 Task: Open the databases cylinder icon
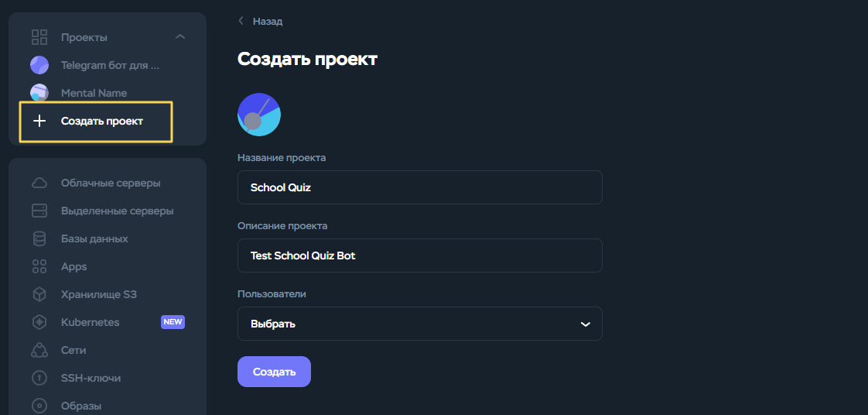pos(39,238)
